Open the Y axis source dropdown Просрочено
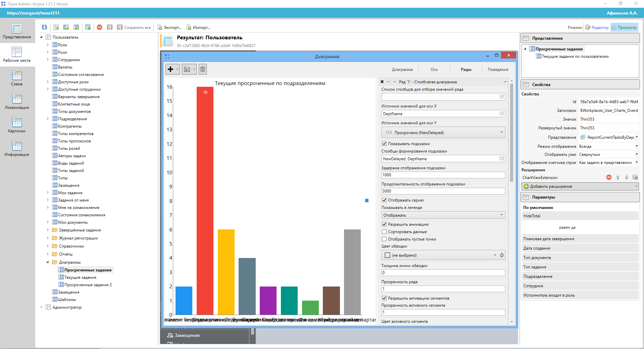Viewport: 644px width, 349px height. tap(443, 132)
